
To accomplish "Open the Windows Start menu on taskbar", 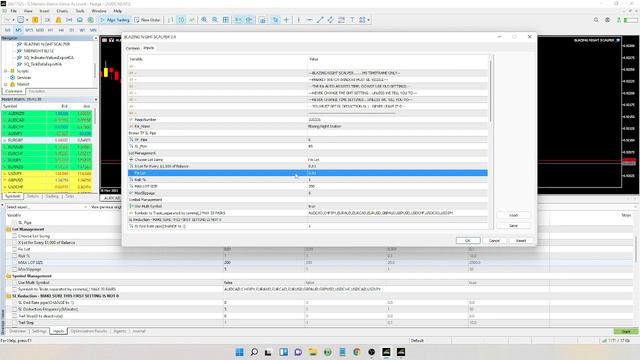I will coord(240,352).
